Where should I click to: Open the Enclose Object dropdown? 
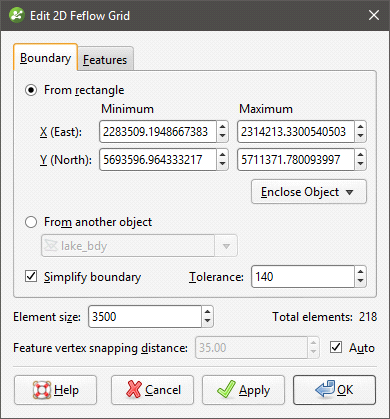point(309,192)
